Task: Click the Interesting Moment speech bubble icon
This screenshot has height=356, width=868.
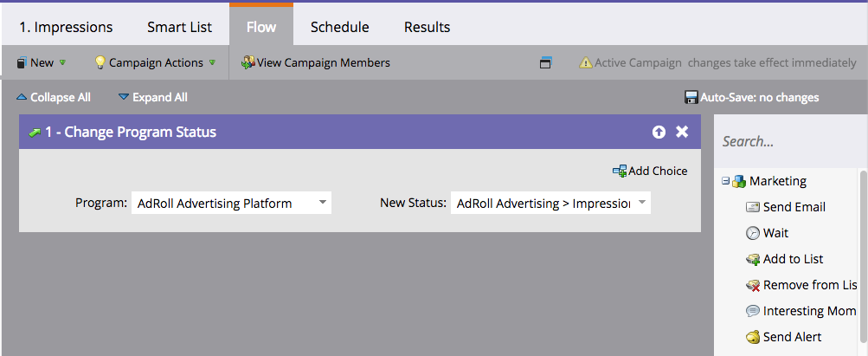Action: pyautogui.click(x=752, y=311)
